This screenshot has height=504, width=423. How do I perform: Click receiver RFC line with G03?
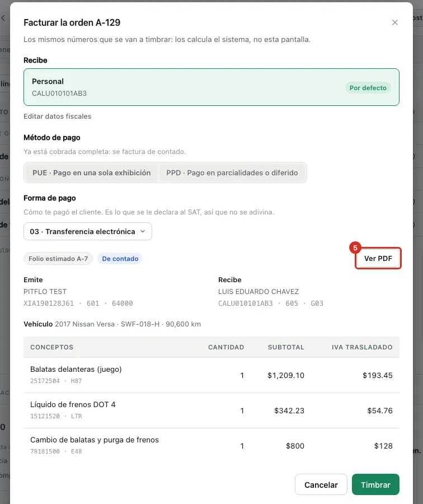(x=271, y=304)
